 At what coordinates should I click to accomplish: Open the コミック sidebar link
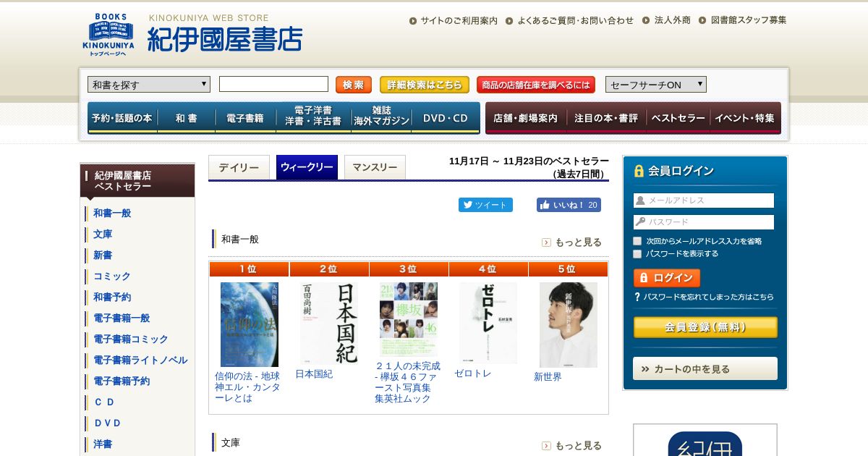coord(112,276)
